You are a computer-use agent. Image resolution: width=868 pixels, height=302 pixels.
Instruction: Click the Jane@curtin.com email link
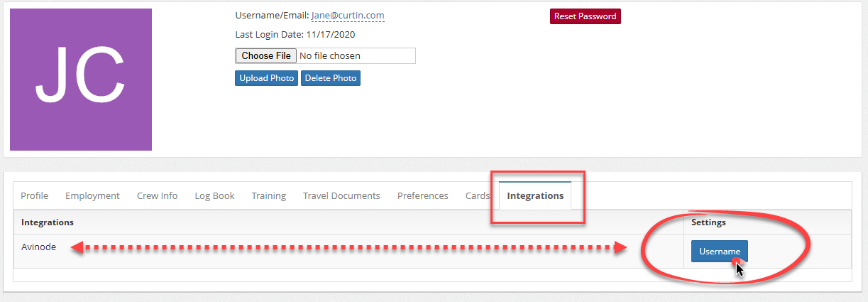(x=348, y=16)
